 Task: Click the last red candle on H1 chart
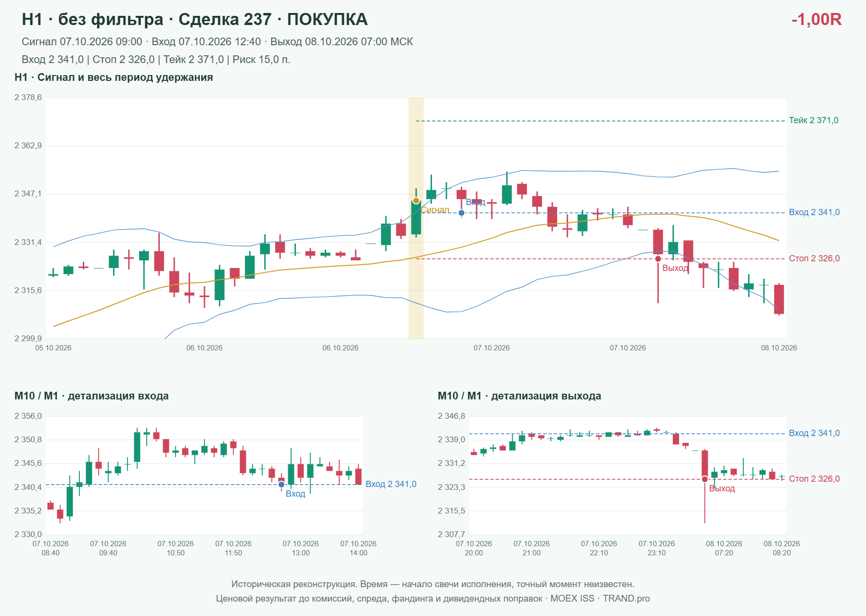tap(779, 299)
